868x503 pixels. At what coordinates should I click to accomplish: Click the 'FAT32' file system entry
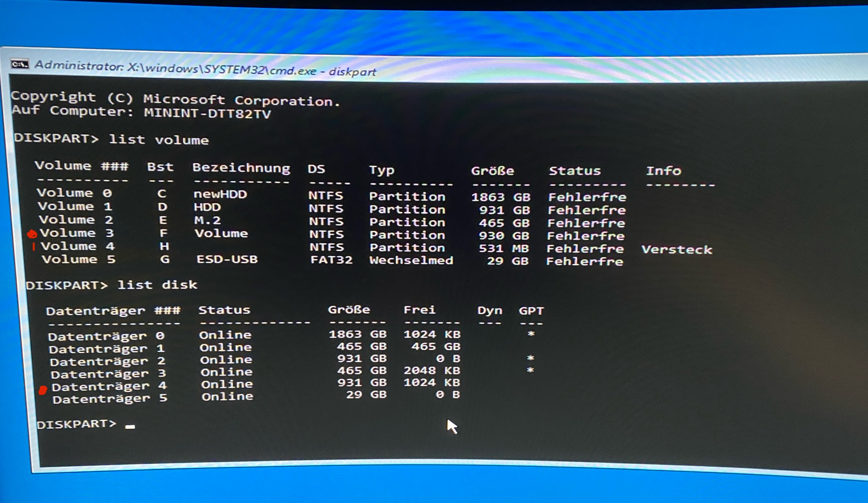(x=331, y=260)
